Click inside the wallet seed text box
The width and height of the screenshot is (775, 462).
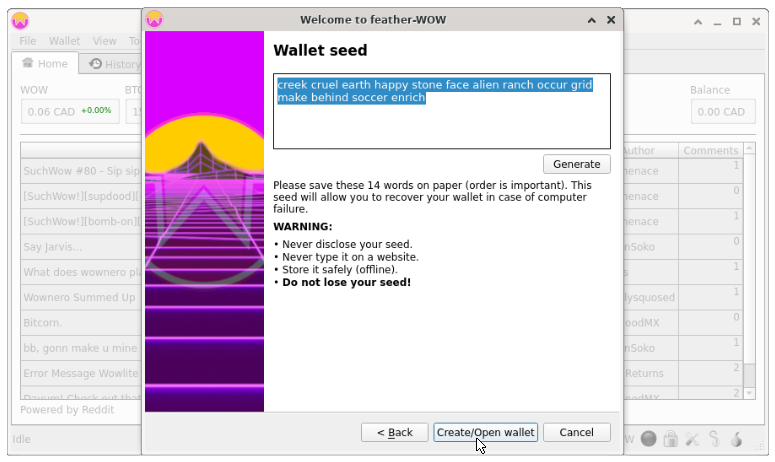point(441,111)
